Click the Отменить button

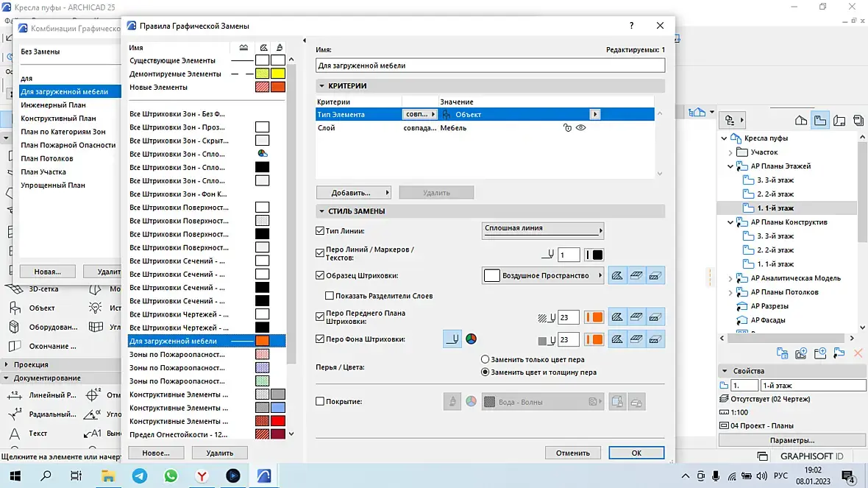tap(573, 453)
